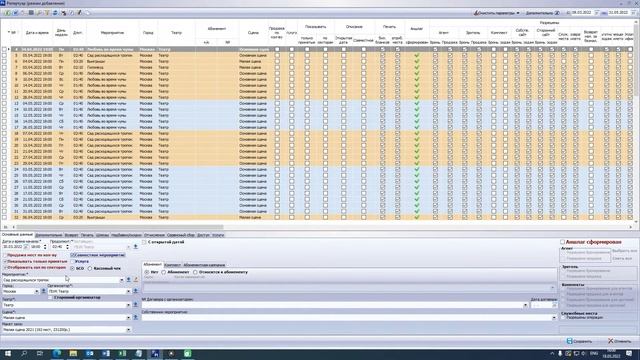Click directory arrow icon beside Театр field
This screenshot has height=360, width=640.
(136, 305)
